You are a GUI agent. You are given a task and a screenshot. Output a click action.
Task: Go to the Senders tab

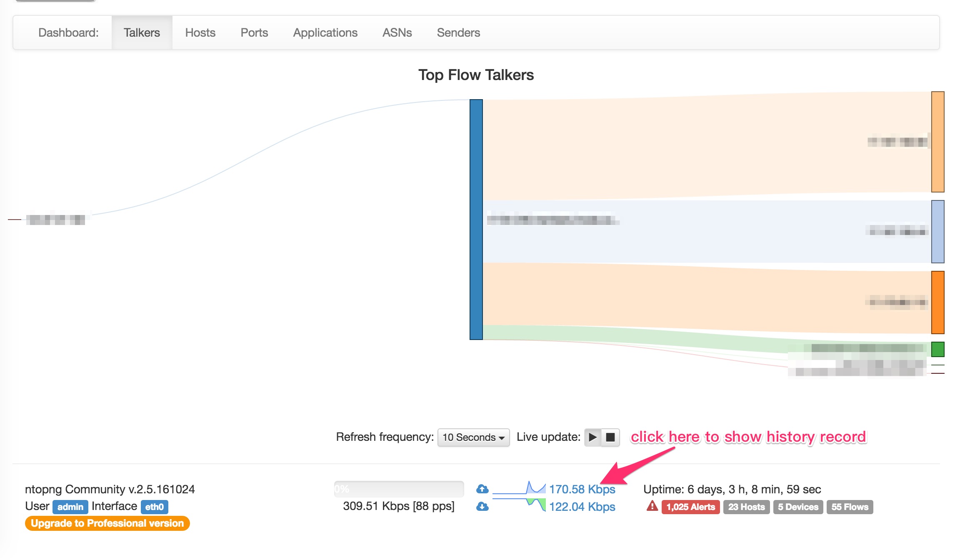pos(458,32)
